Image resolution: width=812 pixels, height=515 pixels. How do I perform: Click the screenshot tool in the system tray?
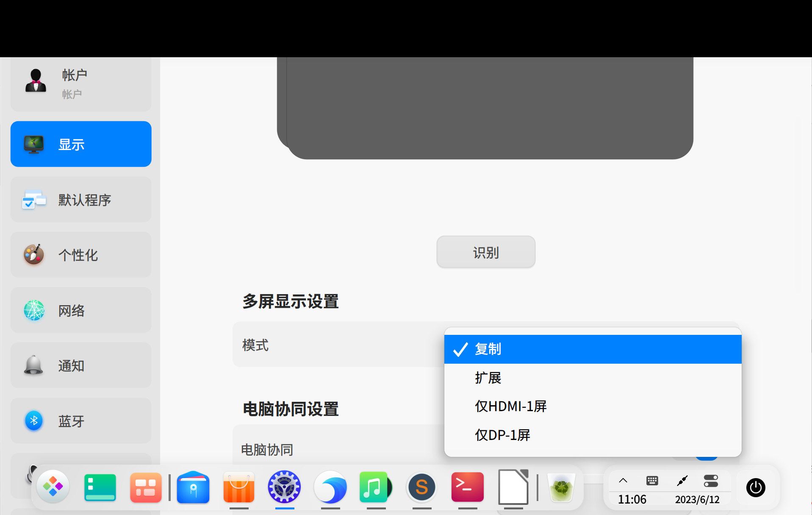click(682, 480)
